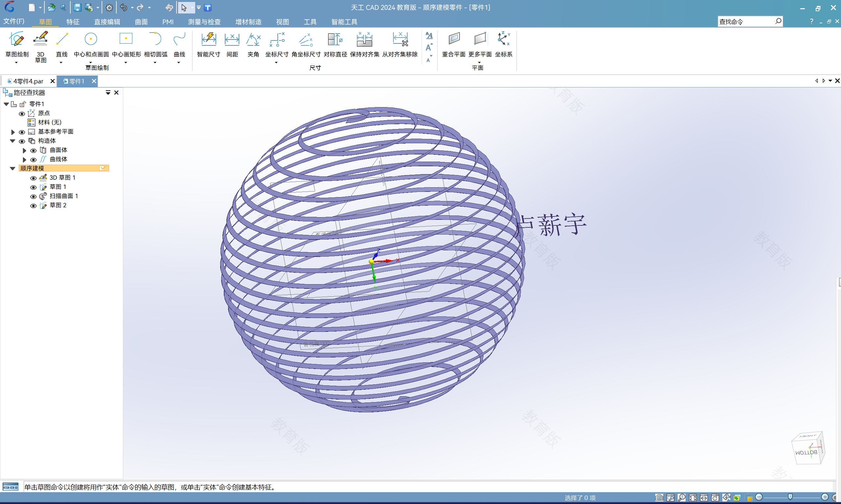
Task: Close the 路径查找器 panel
Action: click(116, 93)
